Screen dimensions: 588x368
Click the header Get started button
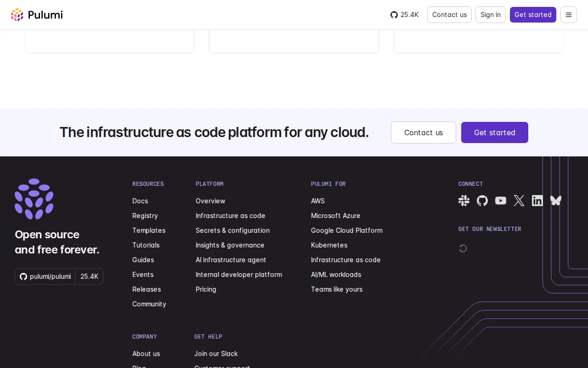[533, 15]
